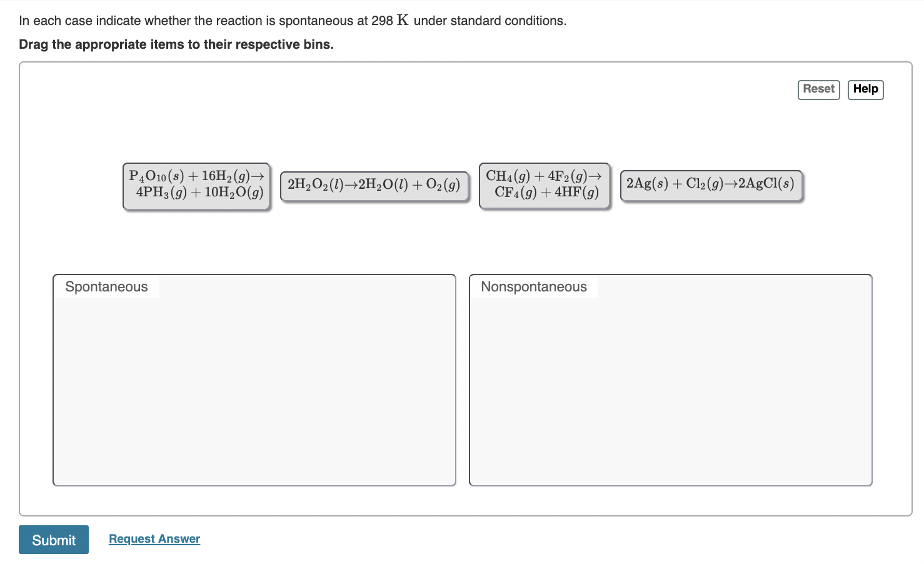Click the Spontaneous bin label
This screenshot has height=564, width=924.
coord(106,286)
